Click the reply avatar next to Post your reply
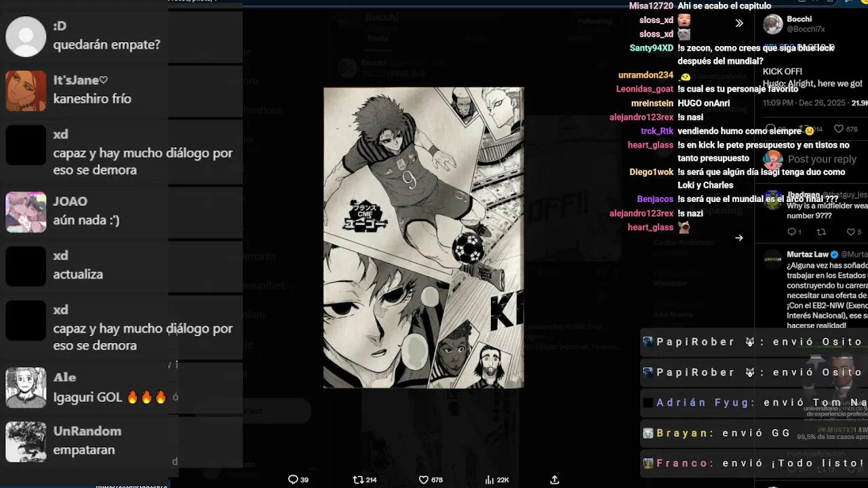Screen dimensions: 868x488 pos(773,159)
